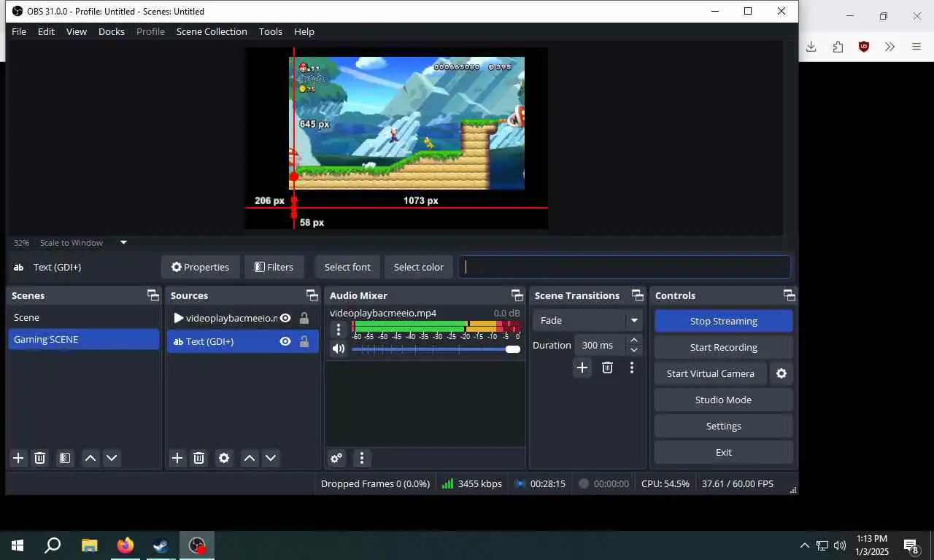Open source Filters button
Viewport: 934px width, 560px height.
274,267
